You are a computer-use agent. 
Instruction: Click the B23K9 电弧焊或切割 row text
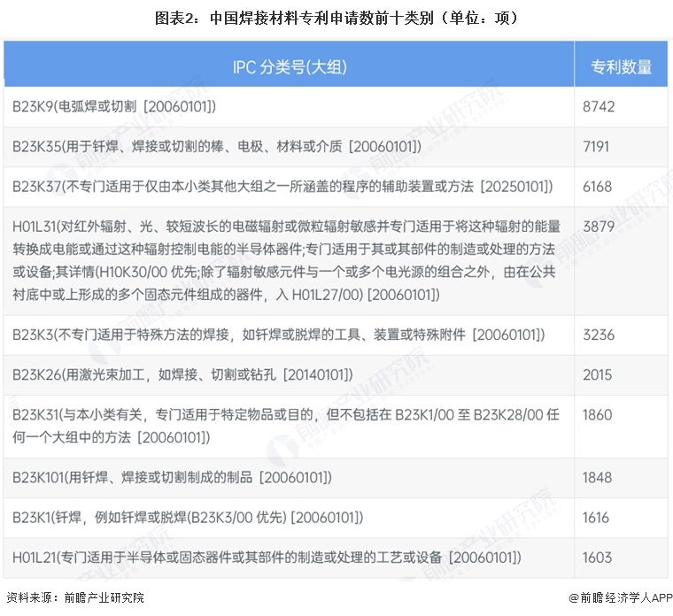pos(114,106)
